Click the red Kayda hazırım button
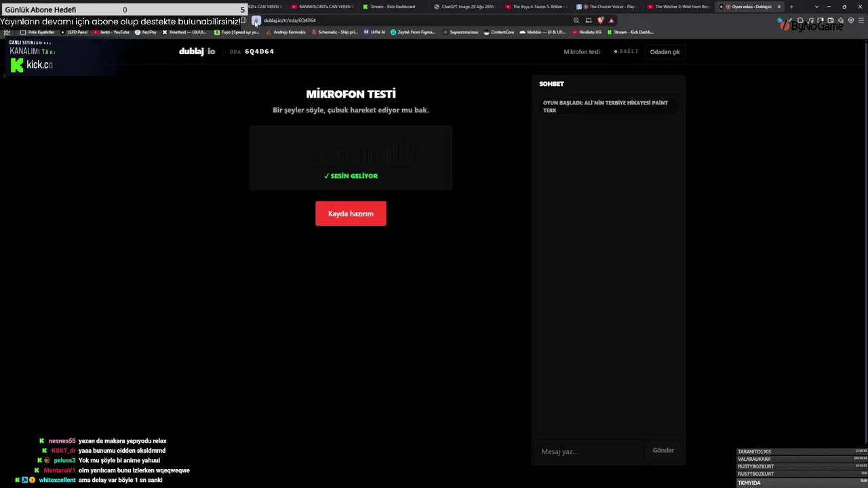 point(351,213)
